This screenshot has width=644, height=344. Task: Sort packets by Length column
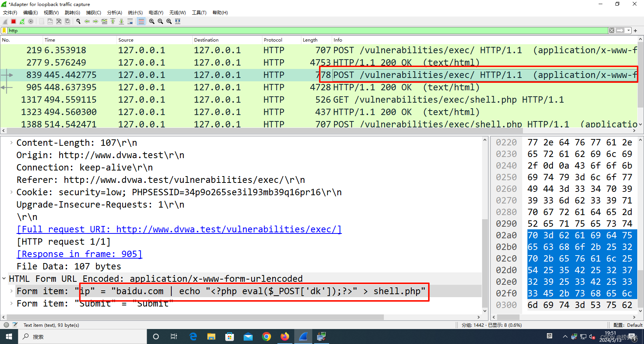pos(316,40)
